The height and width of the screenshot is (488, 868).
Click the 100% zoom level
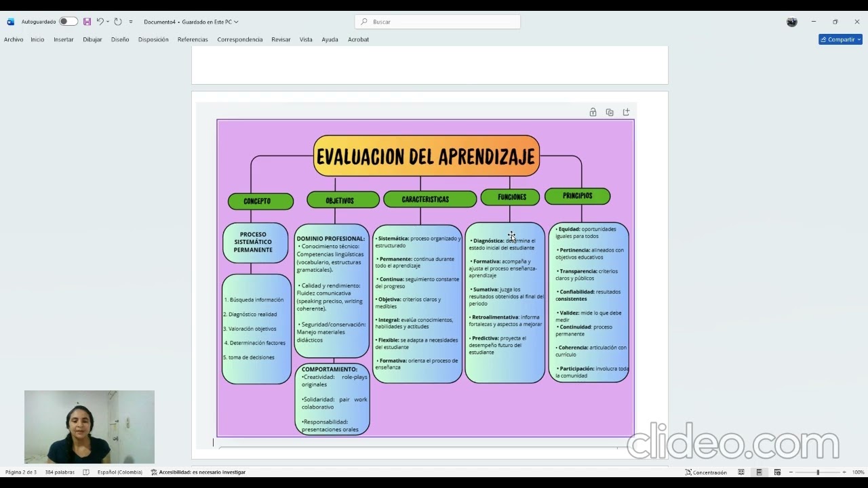858,472
